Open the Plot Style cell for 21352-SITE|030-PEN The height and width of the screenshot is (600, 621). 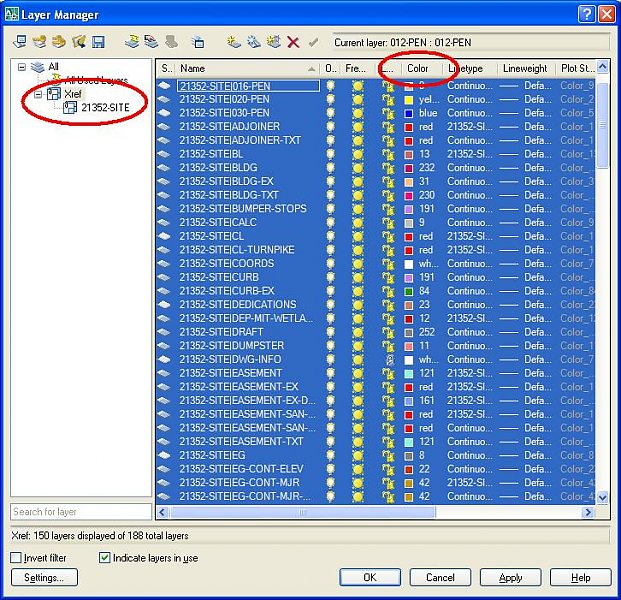[577, 113]
